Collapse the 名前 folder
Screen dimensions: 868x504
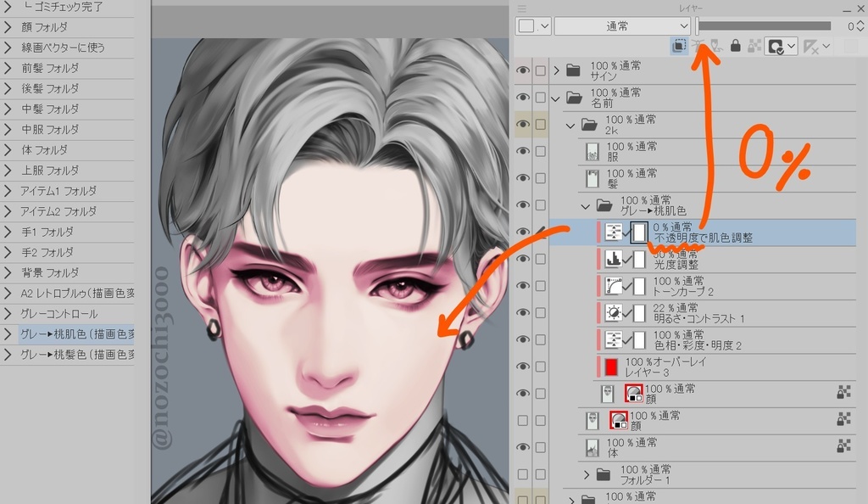pyautogui.click(x=556, y=99)
